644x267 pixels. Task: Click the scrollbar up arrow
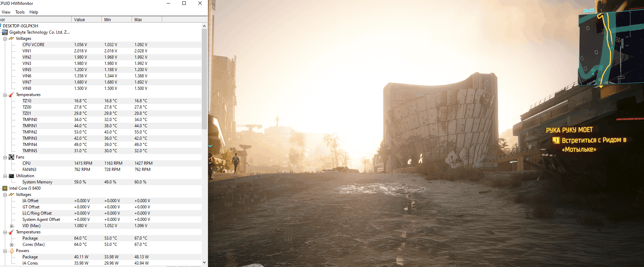pos(204,26)
